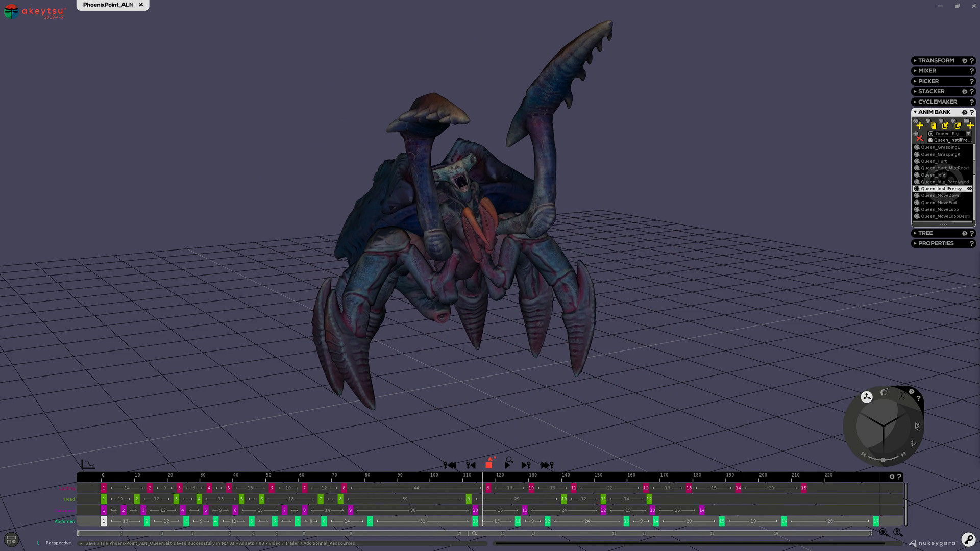Image resolution: width=980 pixels, height=551 pixels.
Task: Select the PhoenixPoint_ALN document tab
Action: (108, 4)
